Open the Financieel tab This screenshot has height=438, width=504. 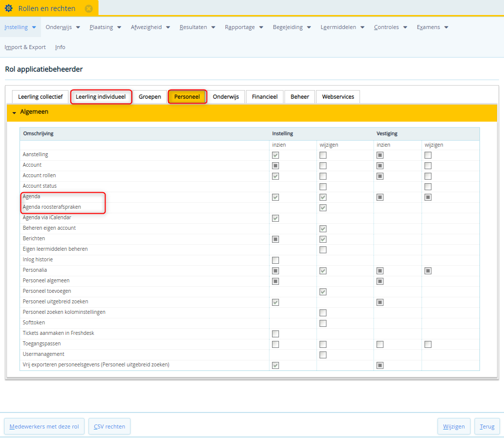pyautogui.click(x=264, y=97)
